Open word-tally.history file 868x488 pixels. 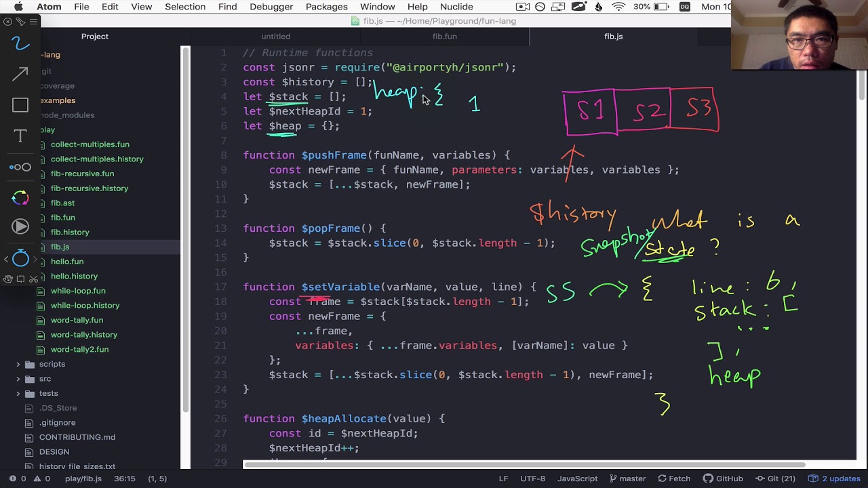pyautogui.click(x=84, y=335)
